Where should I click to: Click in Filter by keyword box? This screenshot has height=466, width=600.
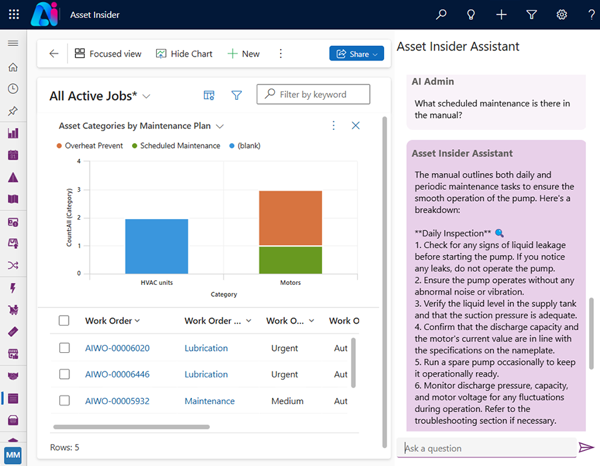coord(313,94)
